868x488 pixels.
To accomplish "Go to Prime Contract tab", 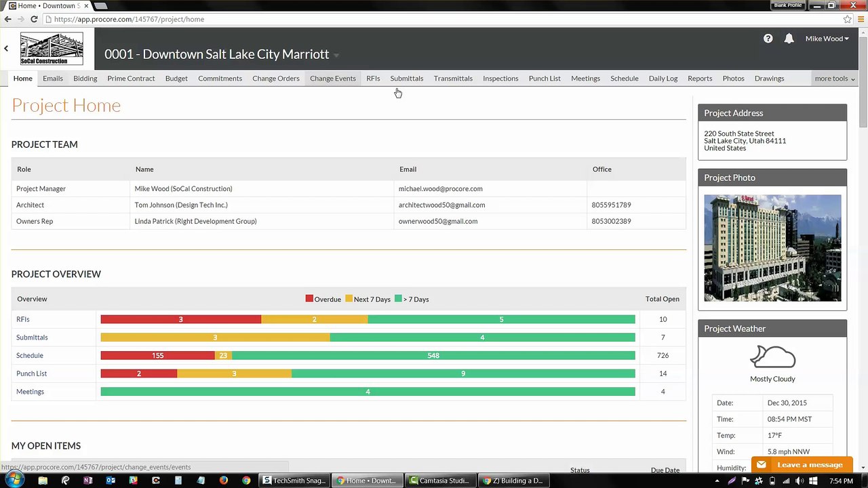I will click(131, 79).
